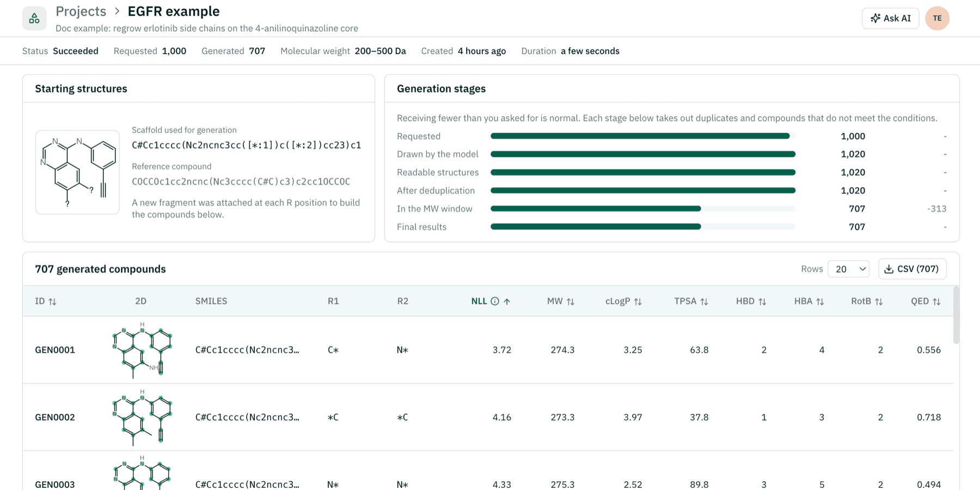Click the R2 column header
The height and width of the screenshot is (490, 980).
402,301
